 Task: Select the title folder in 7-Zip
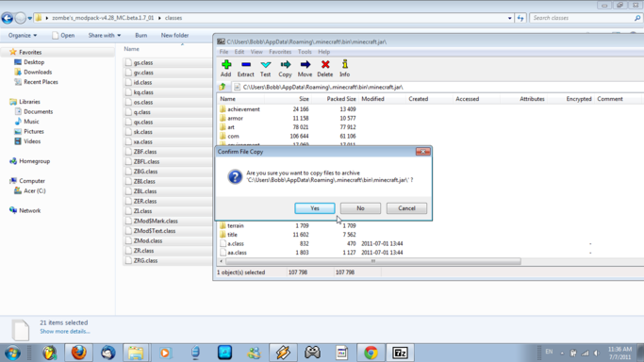pyautogui.click(x=232, y=235)
